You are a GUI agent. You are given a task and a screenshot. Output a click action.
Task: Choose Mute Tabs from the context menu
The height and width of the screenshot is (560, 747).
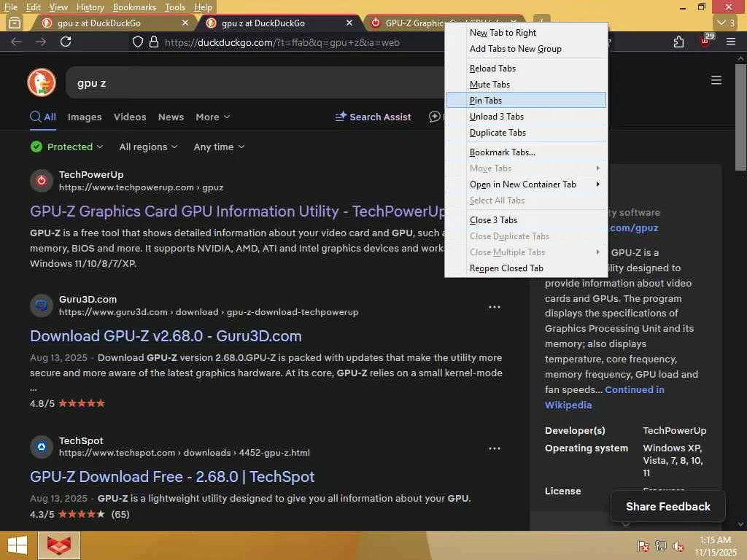(x=527, y=85)
